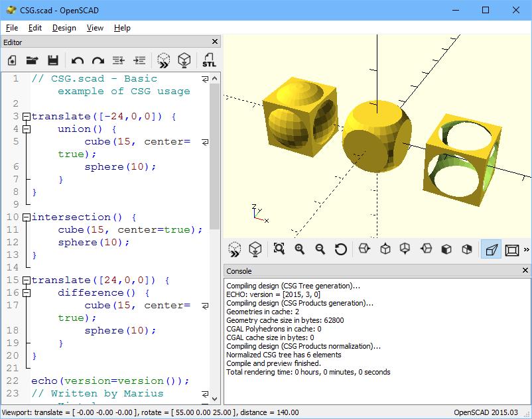Screen dimensions: 532x419
Task: Click Preview icon in the editor toolbar
Action: pos(163,60)
